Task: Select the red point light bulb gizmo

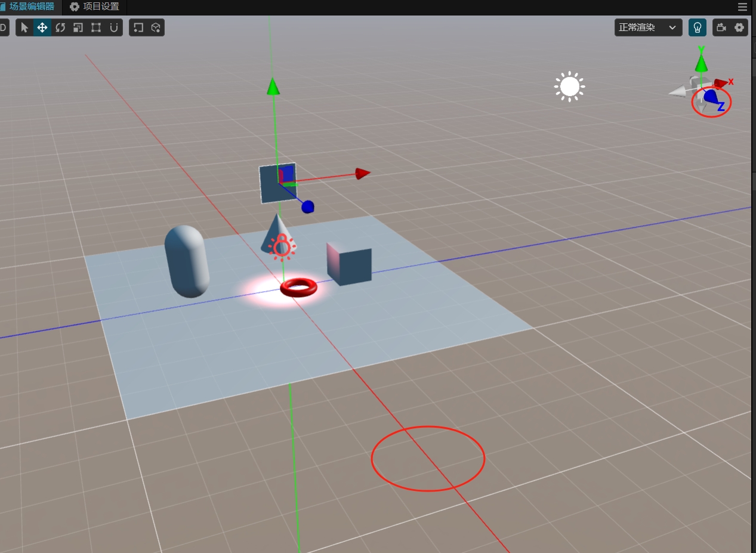Action: [x=282, y=247]
